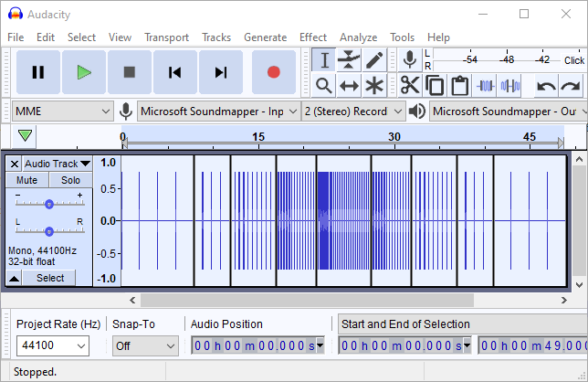The image size is (588, 382).
Task: Open selection start time format arrow
Action: [467, 345]
